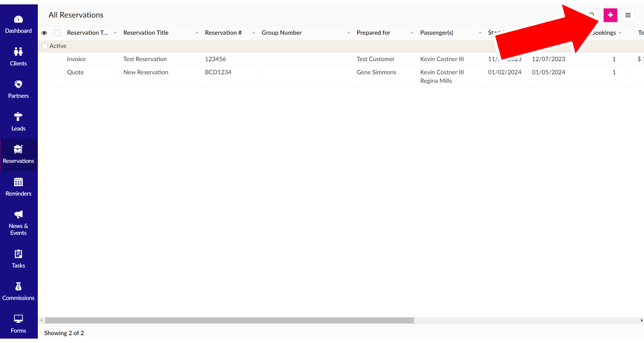Go to Clients section icon
Image resolution: width=644 pixels, height=343 pixels.
coord(18,52)
